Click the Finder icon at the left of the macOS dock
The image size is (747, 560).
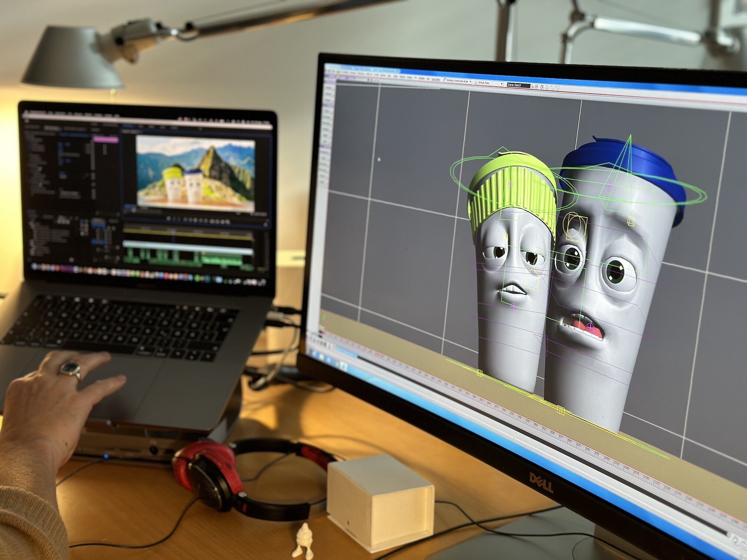click(34, 267)
